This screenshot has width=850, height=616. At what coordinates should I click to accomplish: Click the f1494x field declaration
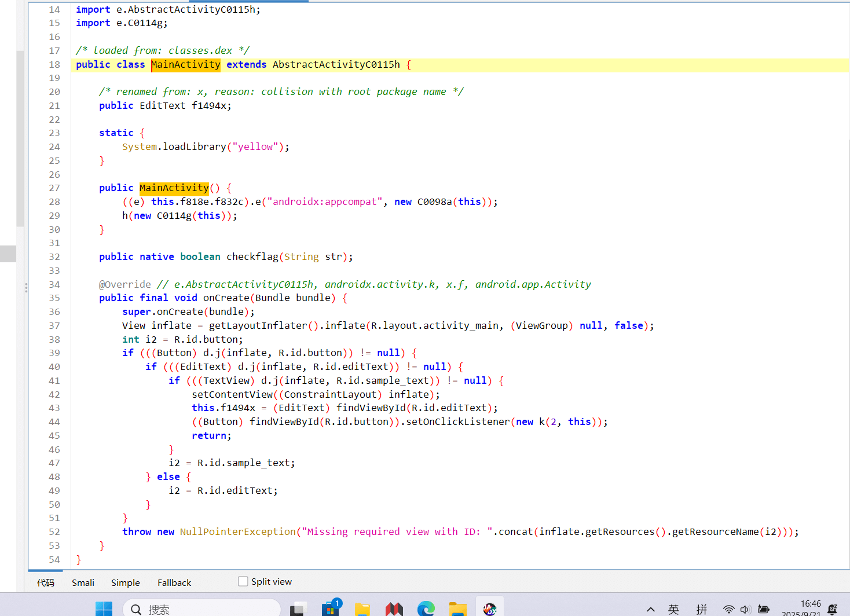tap(208, 105)
